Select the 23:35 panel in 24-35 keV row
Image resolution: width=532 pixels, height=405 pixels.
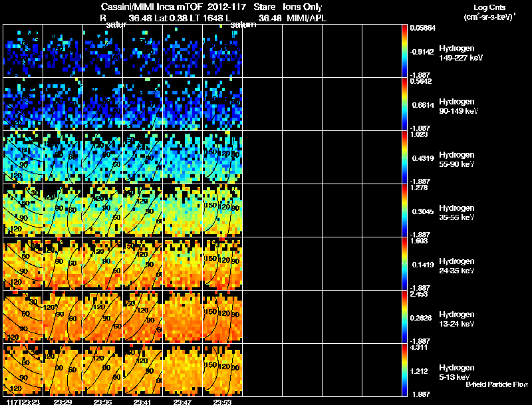pyautogui.click(x=102, y=263)
